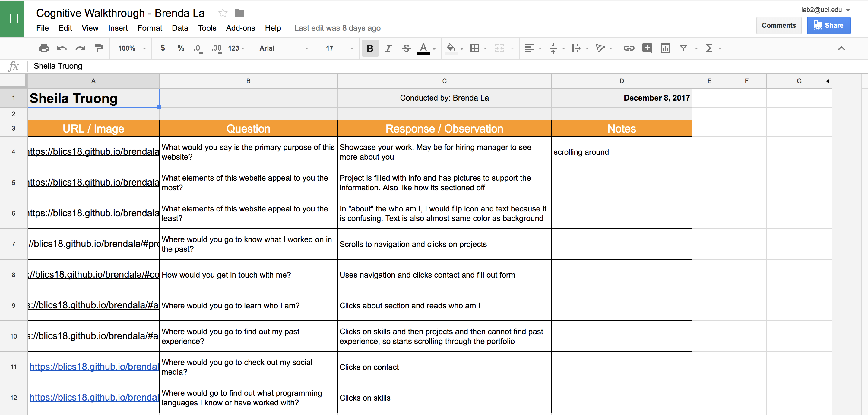This screenshot has width=868, height=415.
Task: Click the Insert comment icon
Action: pos(647,48)
